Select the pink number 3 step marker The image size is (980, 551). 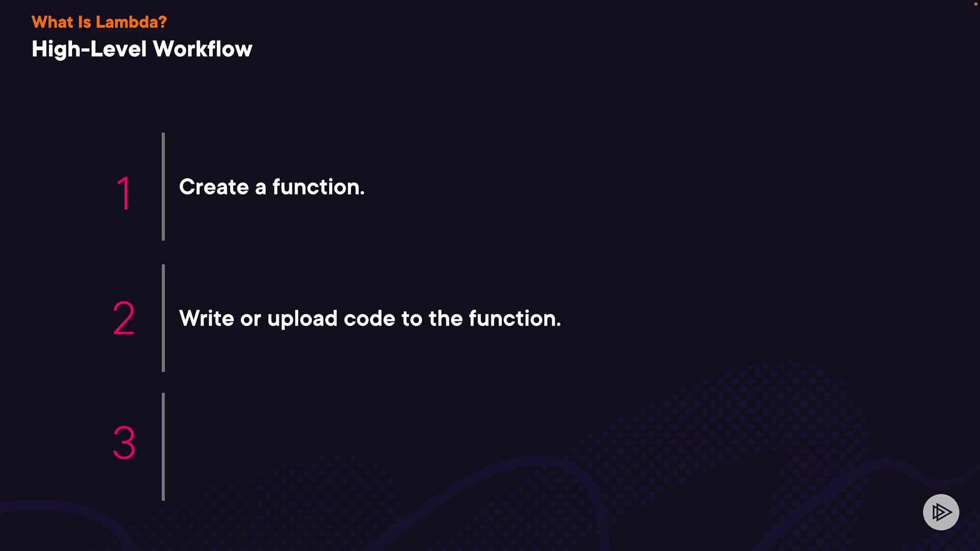coord(124,443)
